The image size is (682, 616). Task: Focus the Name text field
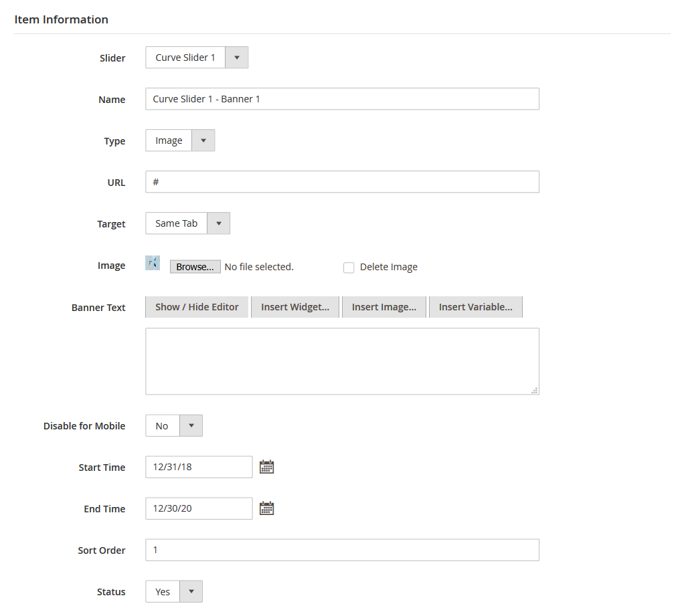coord(342,99)
